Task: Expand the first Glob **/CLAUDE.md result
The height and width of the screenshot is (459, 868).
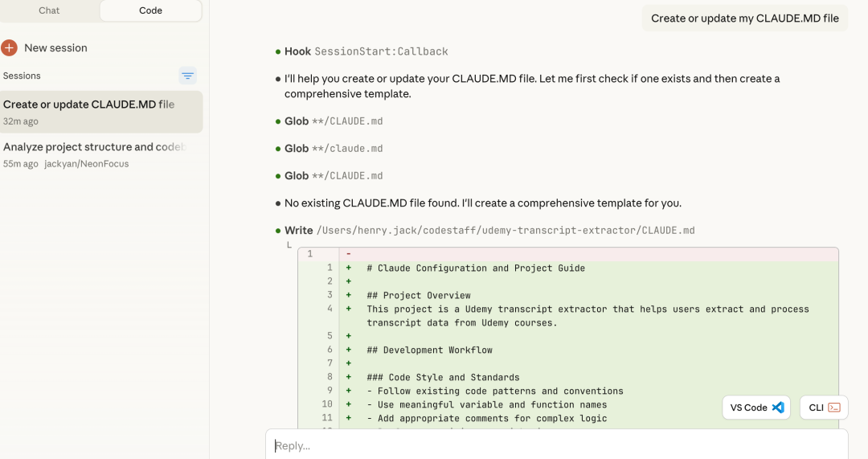Action: point(334,121)
